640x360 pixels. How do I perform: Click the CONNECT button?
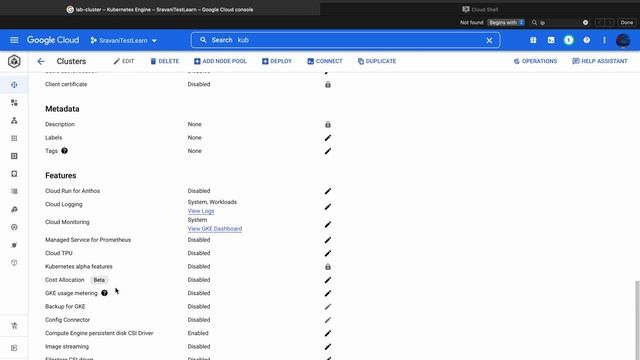(x=325, y=61)
